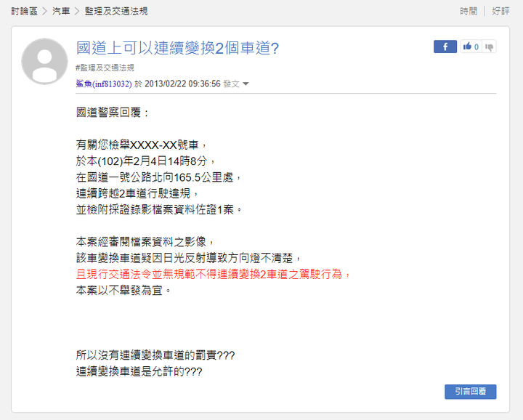This screenshot has width=523, height=420.
Task: Share the post via Facebook icon
Action: point(445,47)
